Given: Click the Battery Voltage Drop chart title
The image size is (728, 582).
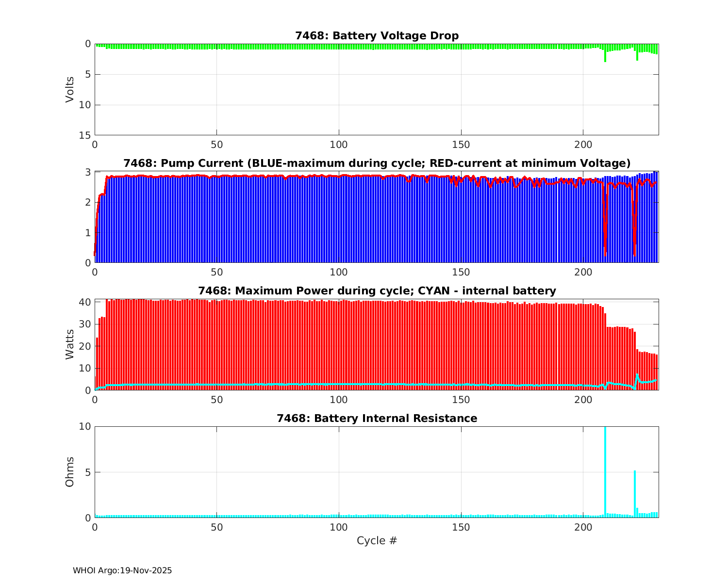Looking at the screenshot, I should (x=377, y=36).
